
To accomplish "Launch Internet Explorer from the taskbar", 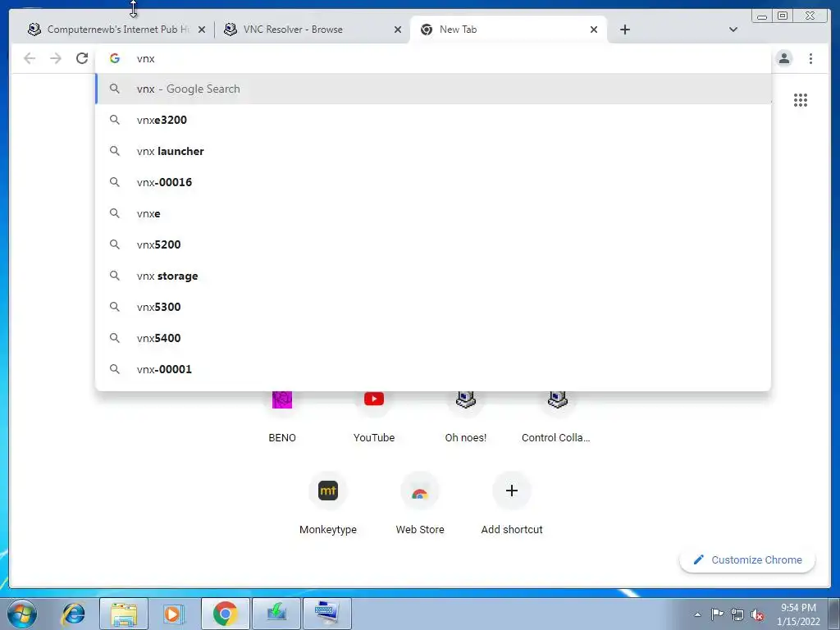I will 73,614.
